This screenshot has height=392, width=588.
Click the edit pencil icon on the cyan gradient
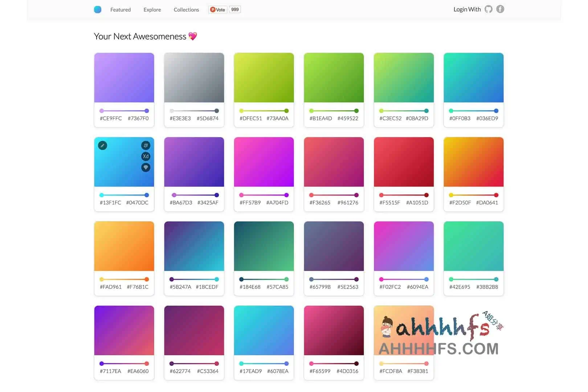(103, 146)
